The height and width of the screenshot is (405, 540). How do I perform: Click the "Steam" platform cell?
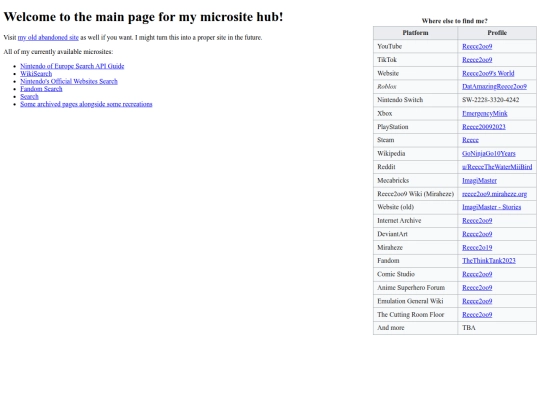tap(415, 140)
